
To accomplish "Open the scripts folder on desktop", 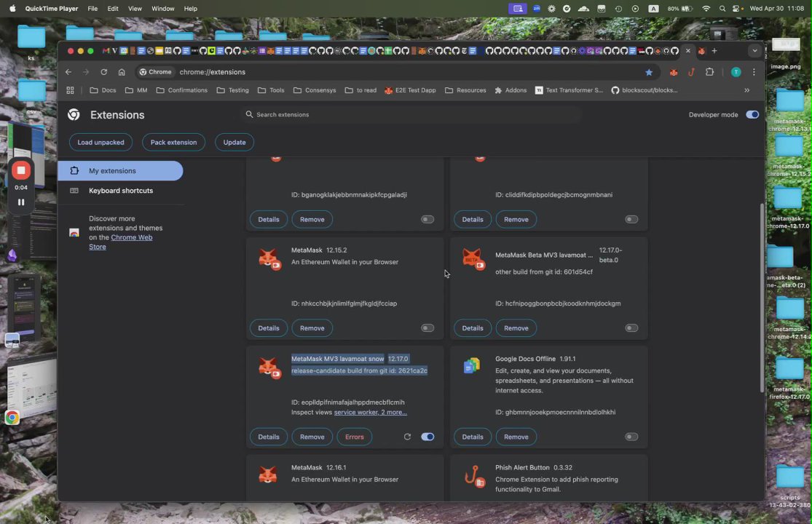I will [789, 486].
